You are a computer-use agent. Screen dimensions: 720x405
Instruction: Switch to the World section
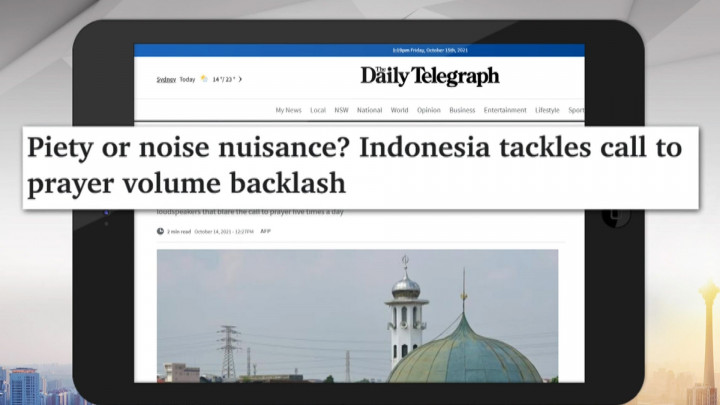tap(399, 110)
